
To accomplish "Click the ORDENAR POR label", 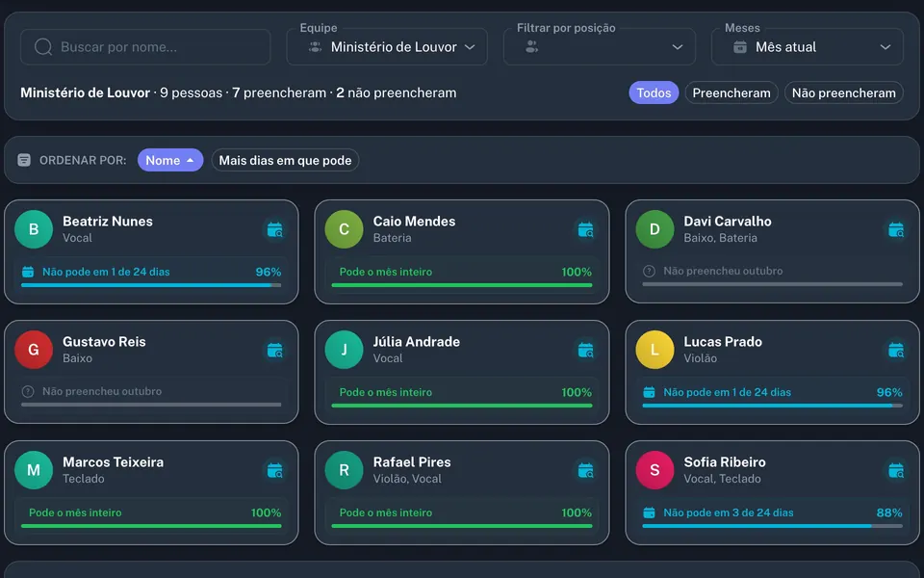I will (x=83, y=161).
